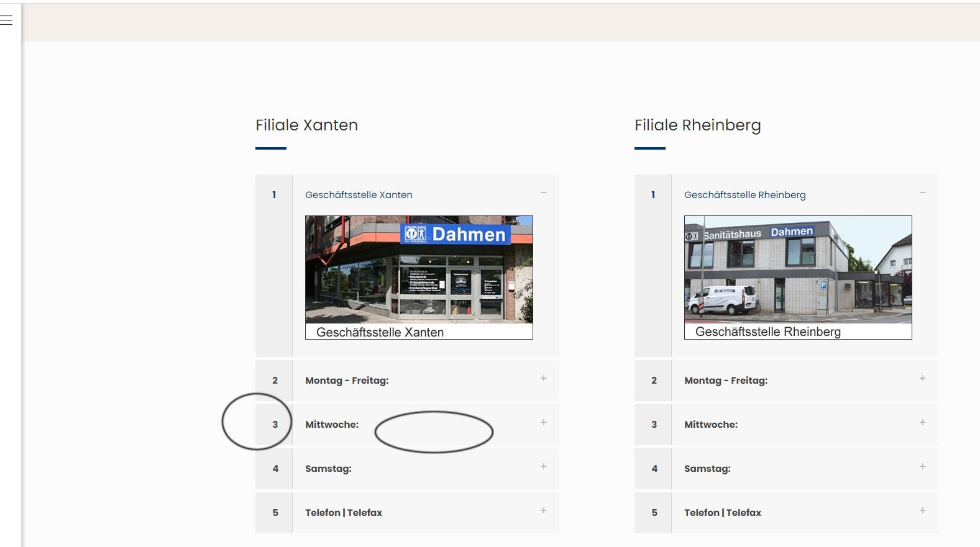
Task: Click number 5 of Xanten accordion
Action: (275, 513)
